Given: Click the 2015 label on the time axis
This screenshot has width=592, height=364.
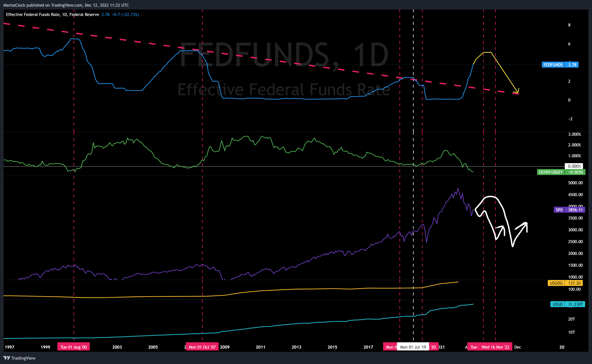Looking at the screenshot, I should pyautogui.click(x=332, y=347).
